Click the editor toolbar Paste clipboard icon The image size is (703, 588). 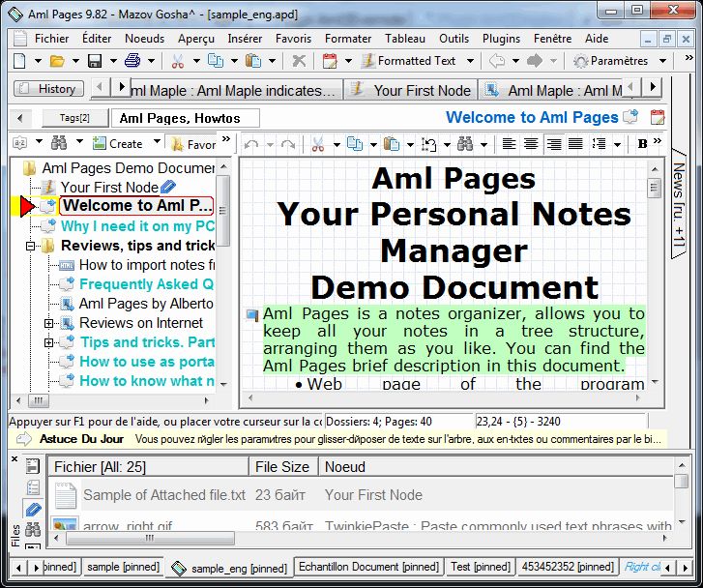click(392, 144)
